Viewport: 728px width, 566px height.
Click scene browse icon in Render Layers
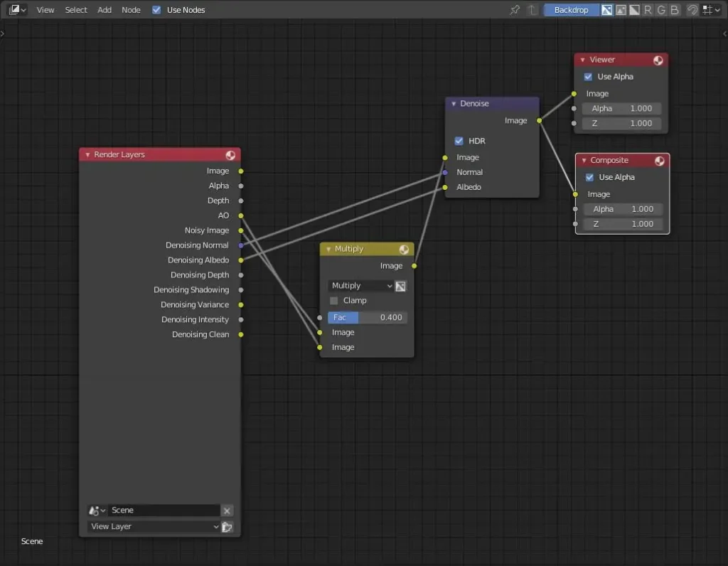pos(97,511)
